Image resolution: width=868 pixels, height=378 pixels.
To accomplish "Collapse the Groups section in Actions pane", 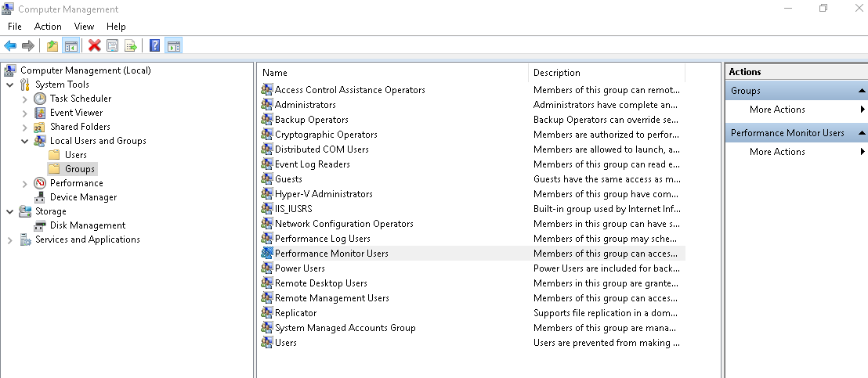I will 860,91.
